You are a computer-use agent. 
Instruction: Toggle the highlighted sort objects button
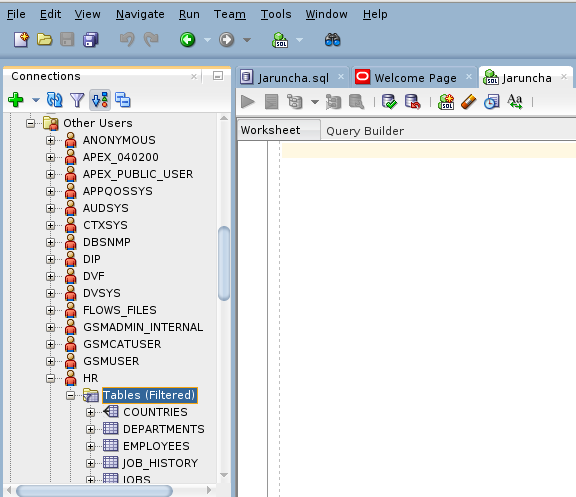(x=100, y=100)
